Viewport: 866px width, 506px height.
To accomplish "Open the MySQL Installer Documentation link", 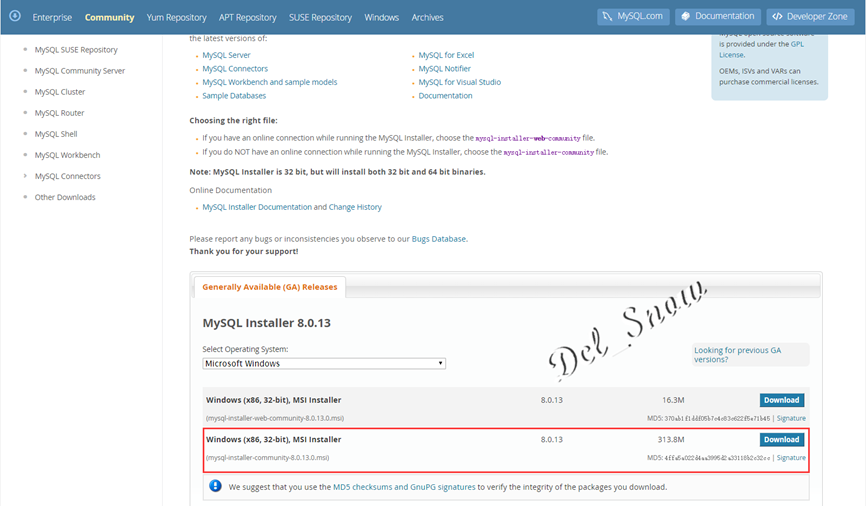I will click(257, 207).
